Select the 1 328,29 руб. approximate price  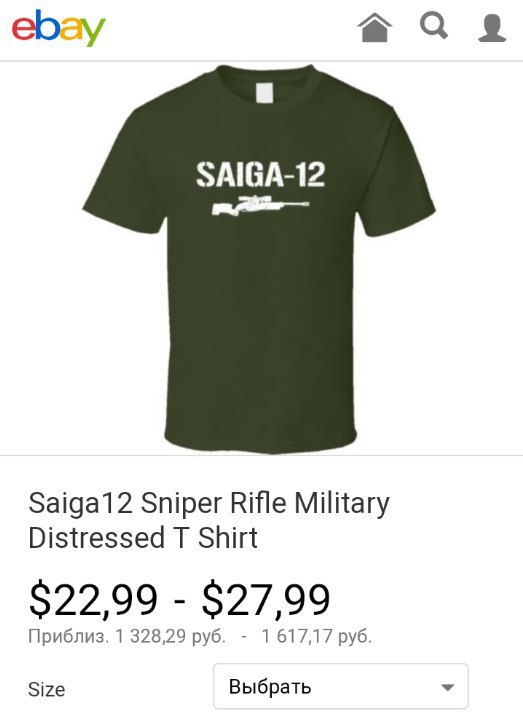(x=170, y=636)
